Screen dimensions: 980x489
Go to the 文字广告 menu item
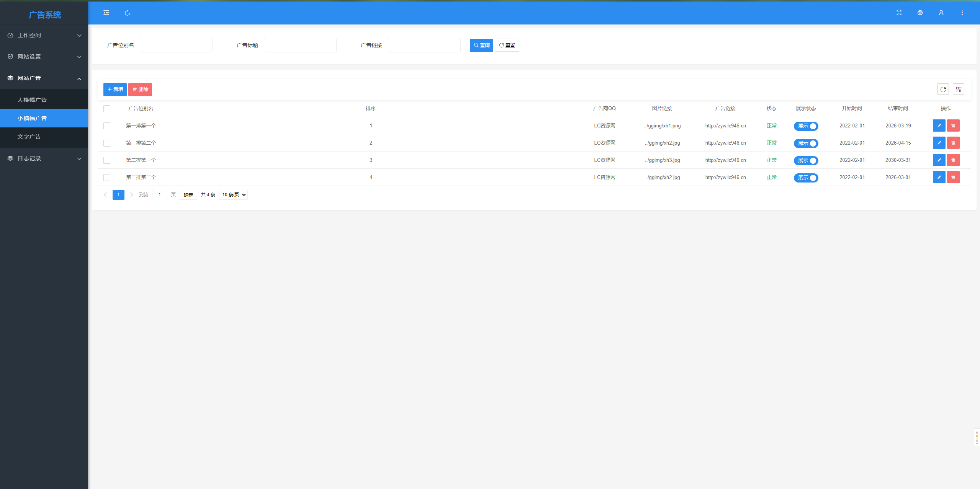pyautogui.click(x=29, y=137)
